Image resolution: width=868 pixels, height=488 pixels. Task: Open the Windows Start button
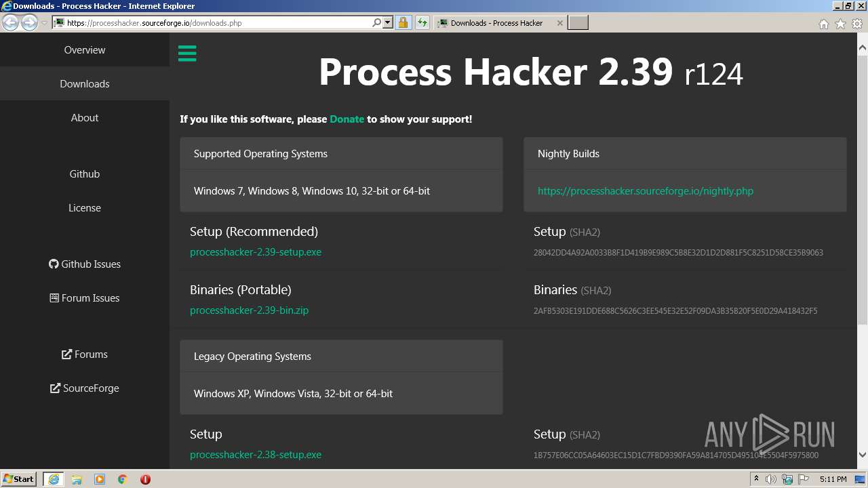19,479
